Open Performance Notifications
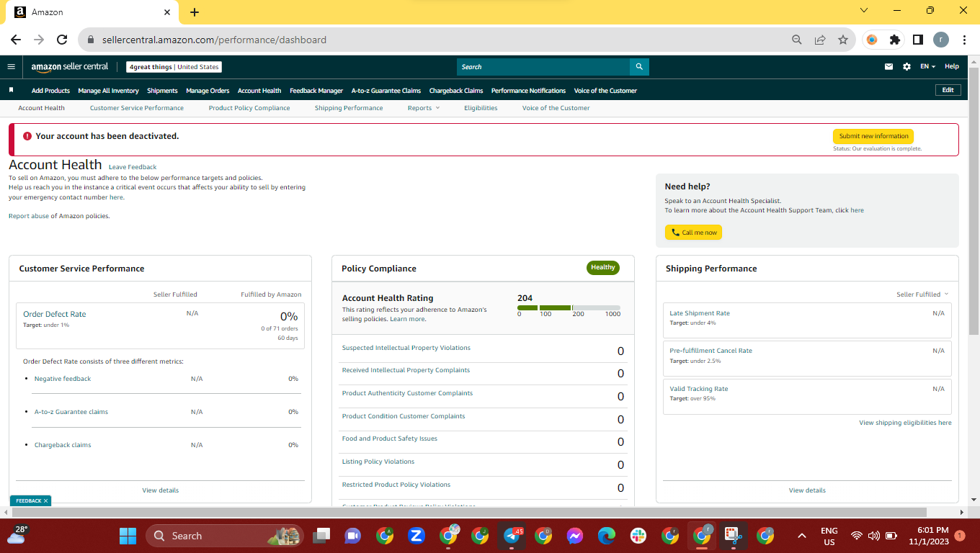The image size is (980, 553). (x=528, y=91)
